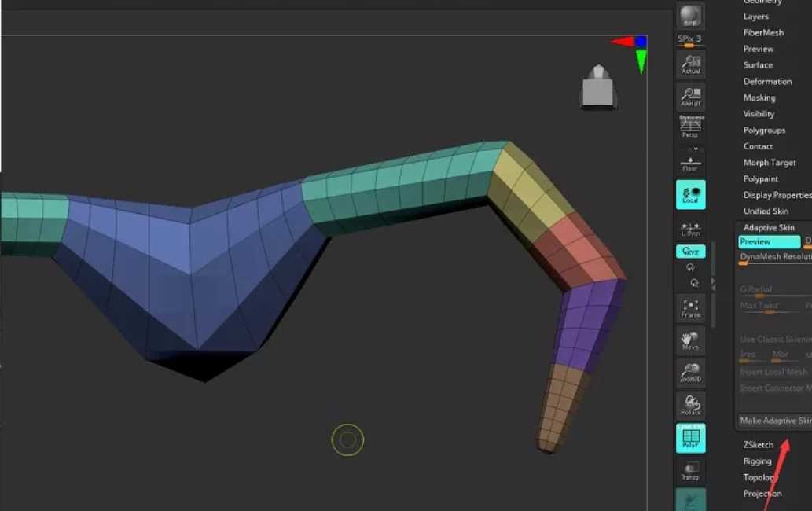This screenshot has width=812, height=511.
Task: Click the camera view head thumbnail
Action: tap(599, 87)
